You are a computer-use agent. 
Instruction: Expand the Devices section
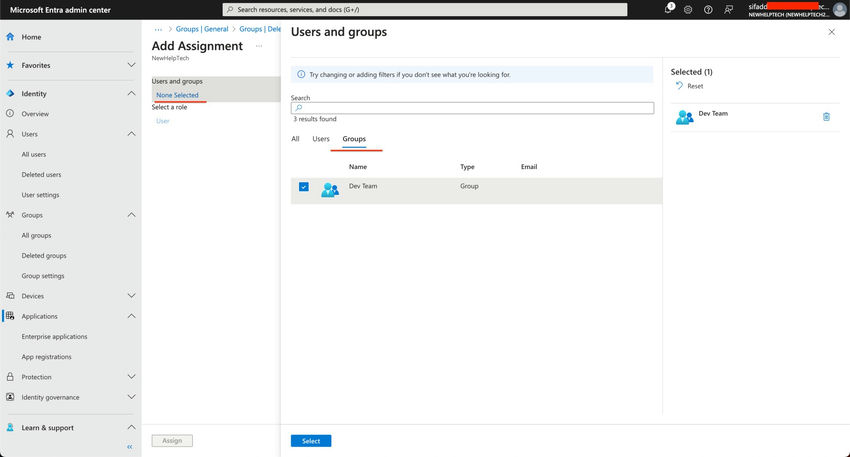tap(131, 296)
